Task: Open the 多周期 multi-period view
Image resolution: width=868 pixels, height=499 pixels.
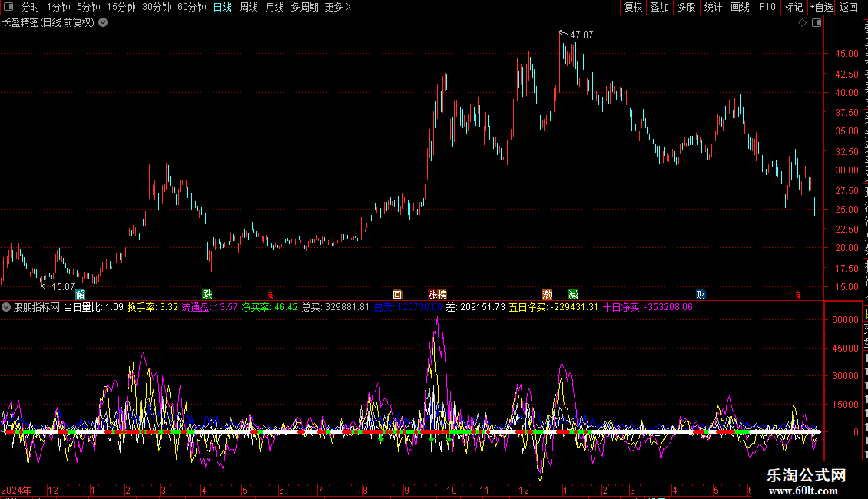Action: point(304,7)
